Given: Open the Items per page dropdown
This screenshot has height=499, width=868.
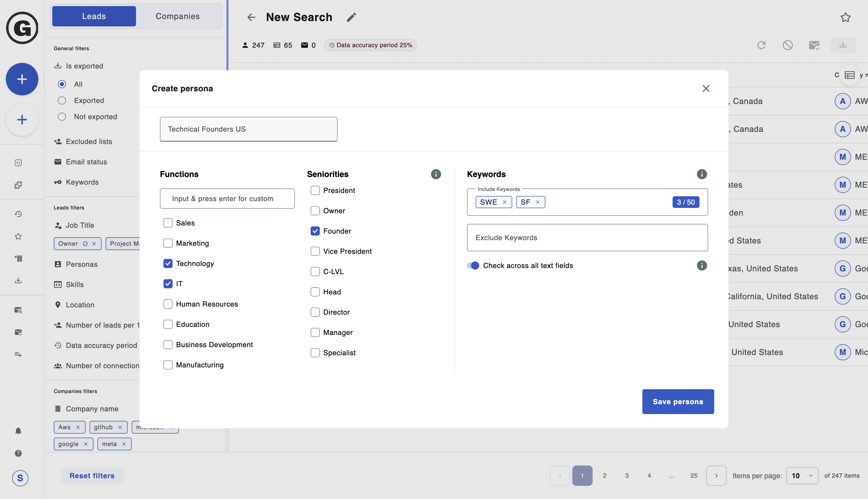Looking at the screenshot, I should point(802,475).
